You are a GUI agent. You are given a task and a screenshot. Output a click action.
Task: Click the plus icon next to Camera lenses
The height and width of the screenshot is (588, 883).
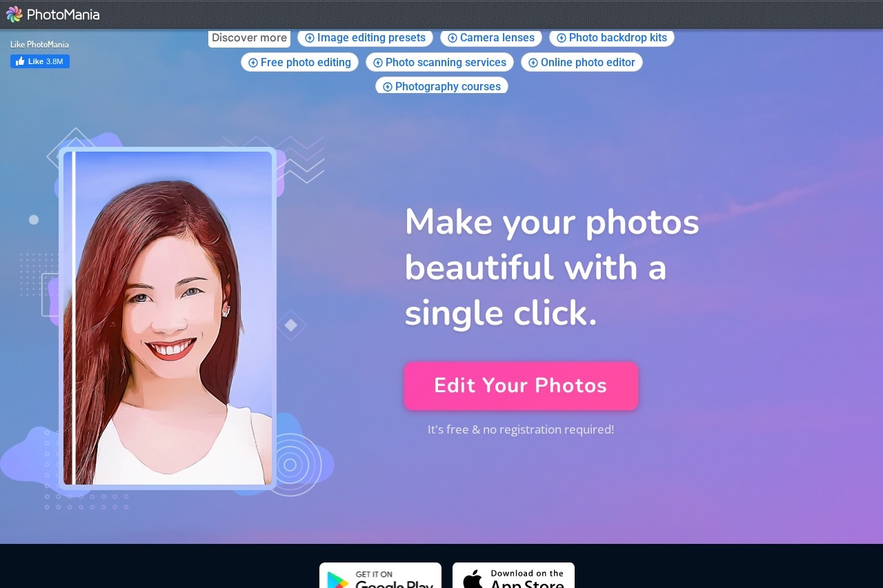(452, 37)
